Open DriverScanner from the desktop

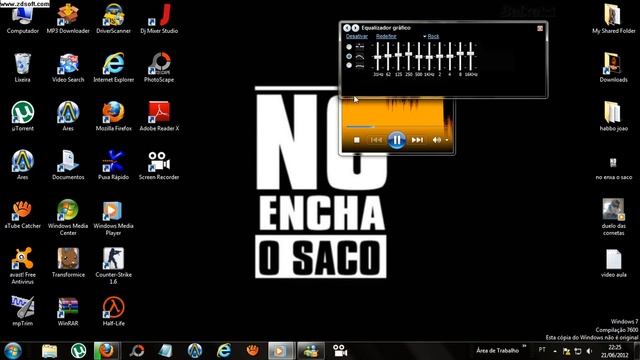click(x=113, y=18)
